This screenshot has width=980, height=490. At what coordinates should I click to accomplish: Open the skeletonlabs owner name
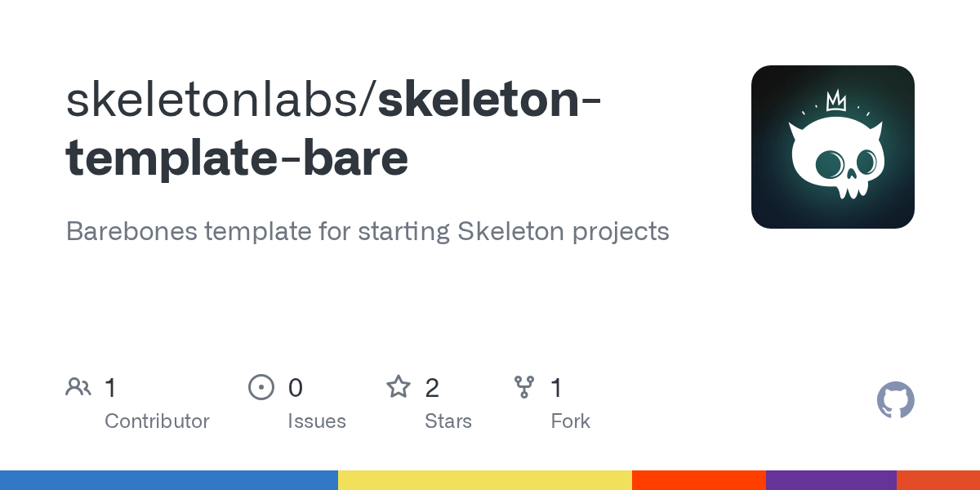click(x=217, y=99)
